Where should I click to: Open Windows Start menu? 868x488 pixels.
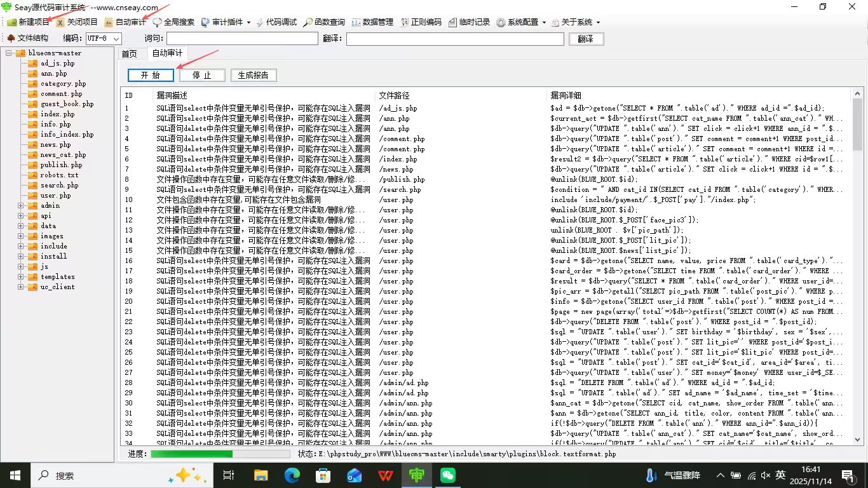point(15,475)
